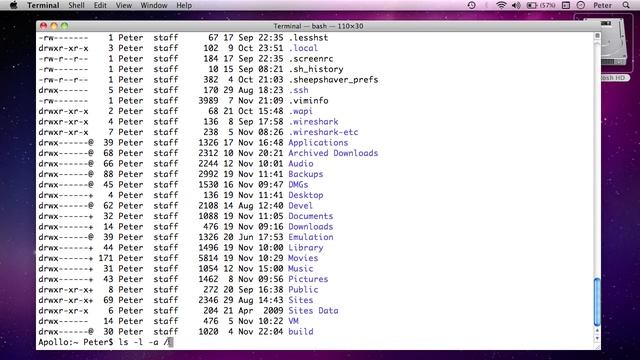Click the VM directory name
This screenshot has height=360, width=640.
coord(293,321)
